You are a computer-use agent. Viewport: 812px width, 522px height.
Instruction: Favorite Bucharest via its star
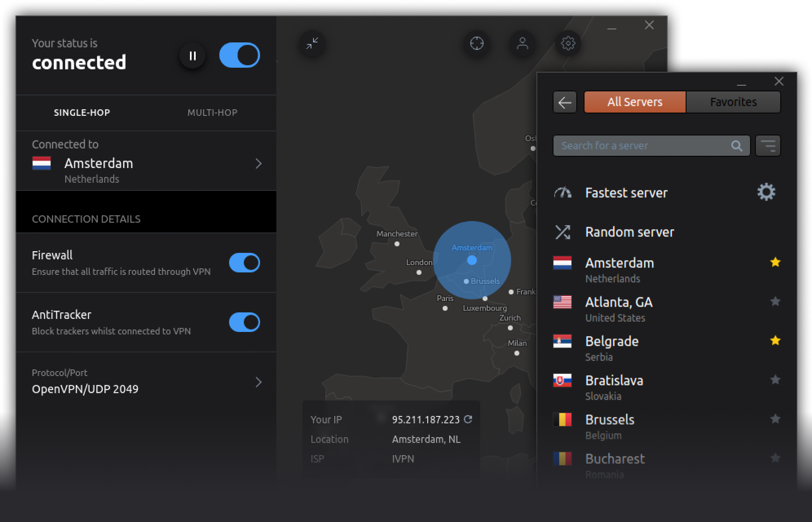tap(775, 458)
